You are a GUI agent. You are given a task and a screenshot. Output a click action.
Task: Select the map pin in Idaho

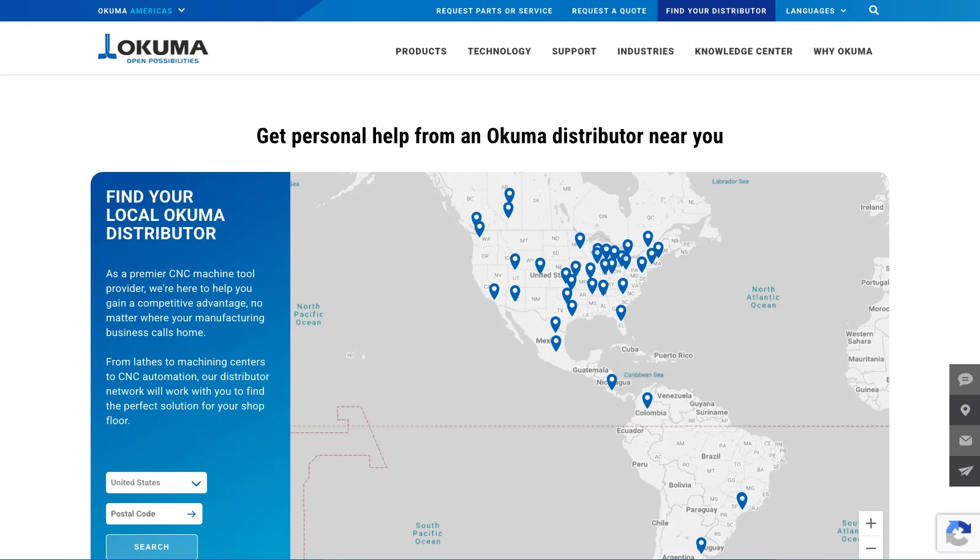(515, 261)
